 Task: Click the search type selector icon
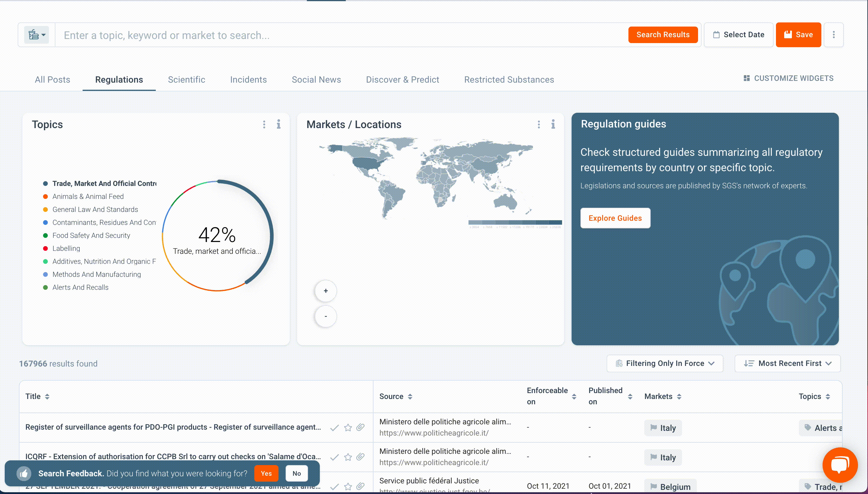point(37,35)
